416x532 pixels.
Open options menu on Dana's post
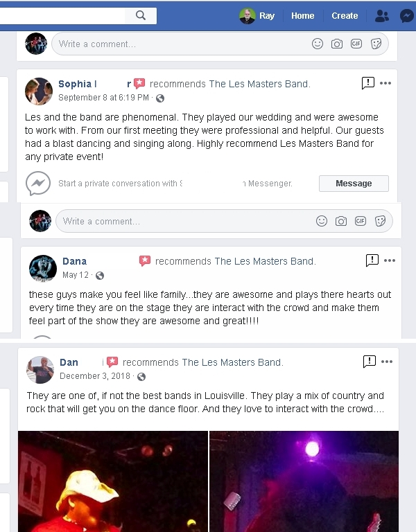coord(390,260)
